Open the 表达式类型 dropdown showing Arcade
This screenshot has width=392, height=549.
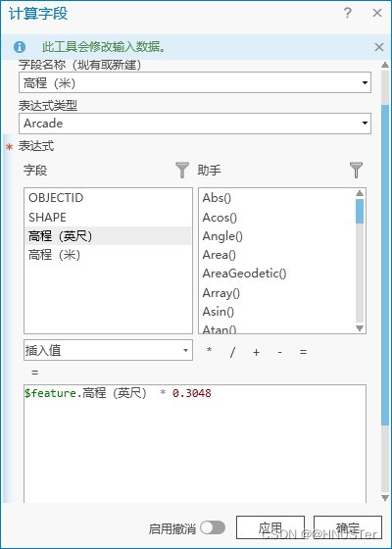195,124
